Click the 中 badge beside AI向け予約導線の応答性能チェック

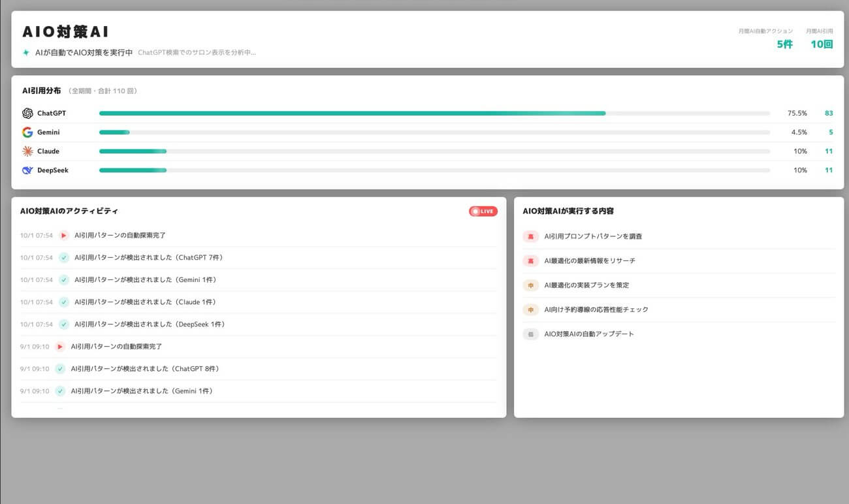tap(530, 309)
